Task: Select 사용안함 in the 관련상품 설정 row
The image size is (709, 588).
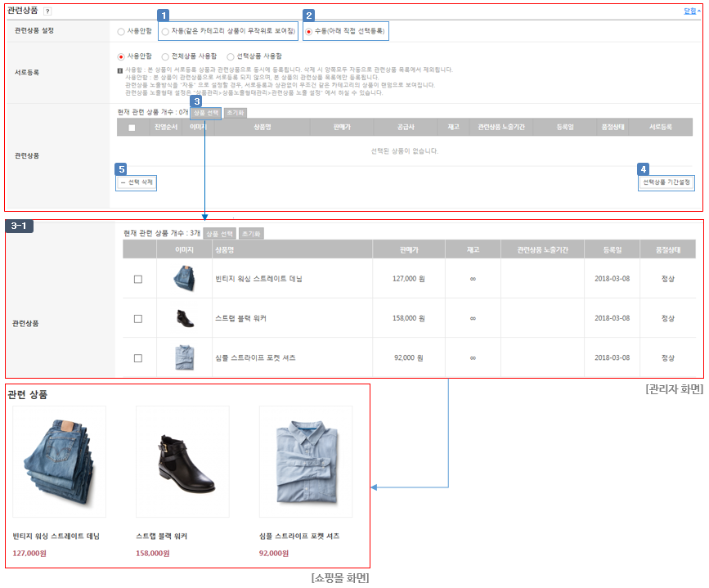Action: coord(121,31)
